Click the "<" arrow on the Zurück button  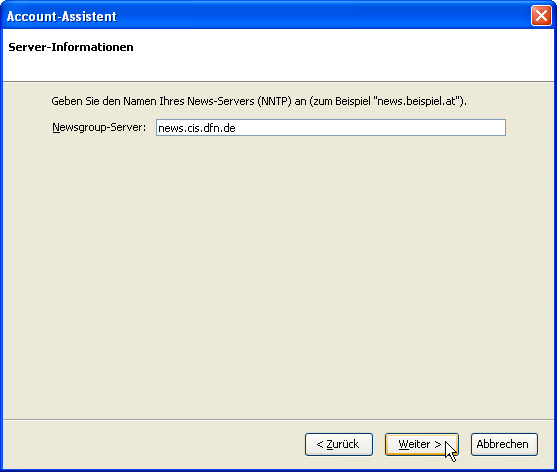[320, 444]
